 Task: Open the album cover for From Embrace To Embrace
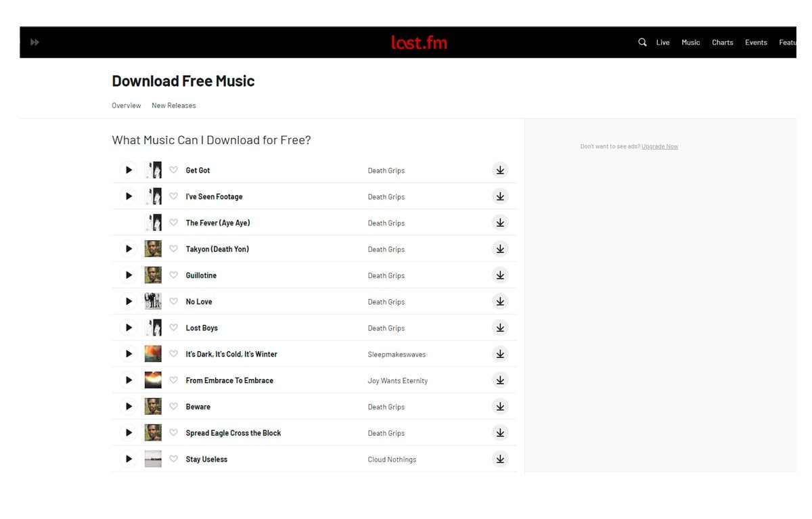153,380
